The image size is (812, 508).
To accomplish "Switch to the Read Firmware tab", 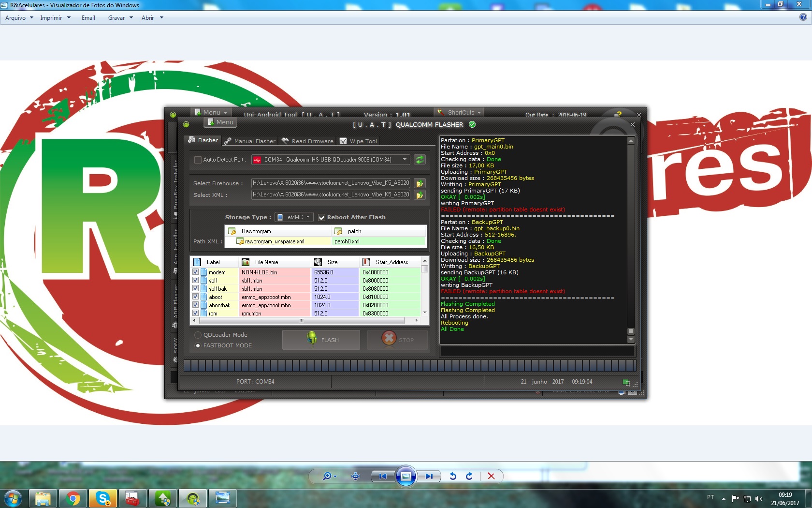I will pyautogui.click(x=308, y=141).
